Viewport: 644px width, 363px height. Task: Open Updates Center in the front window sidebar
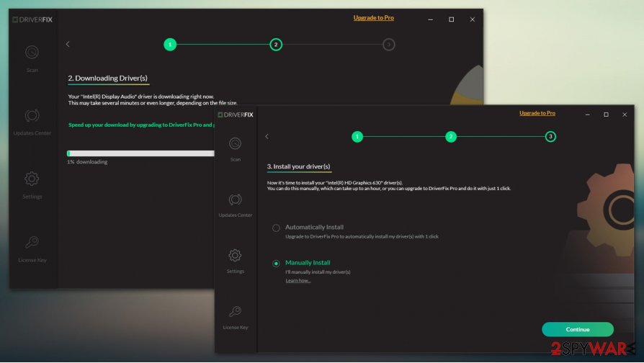click(236, 205)
